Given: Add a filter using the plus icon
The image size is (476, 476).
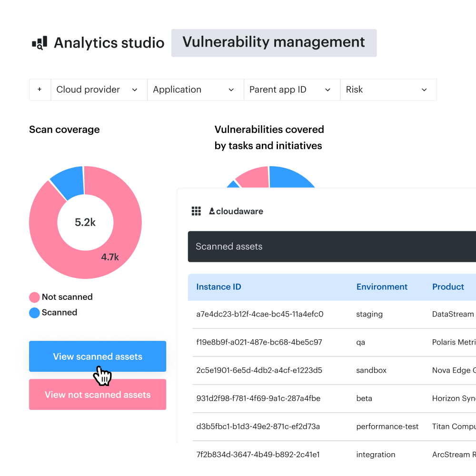Looking at the screenshot, I should tap(40, 89).
